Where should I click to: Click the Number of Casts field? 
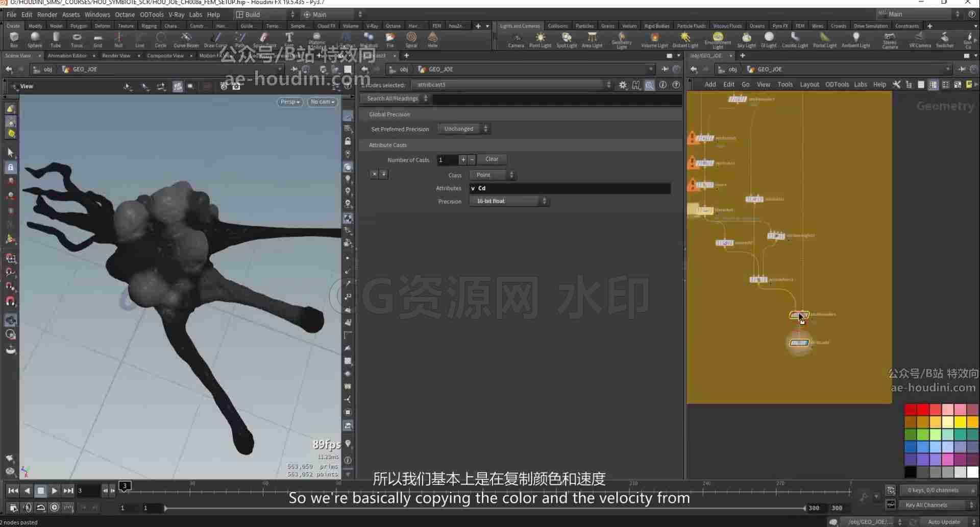(x=447, y=160)
